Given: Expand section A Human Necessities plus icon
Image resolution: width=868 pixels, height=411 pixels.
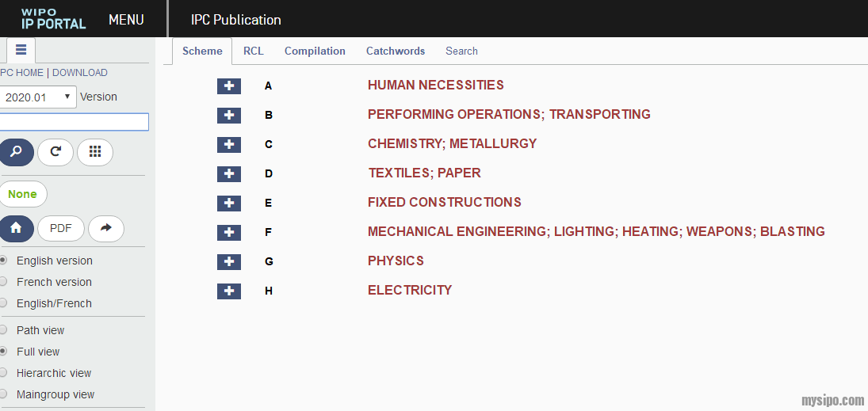Looking at the screenshot, I should coord(229,86).
